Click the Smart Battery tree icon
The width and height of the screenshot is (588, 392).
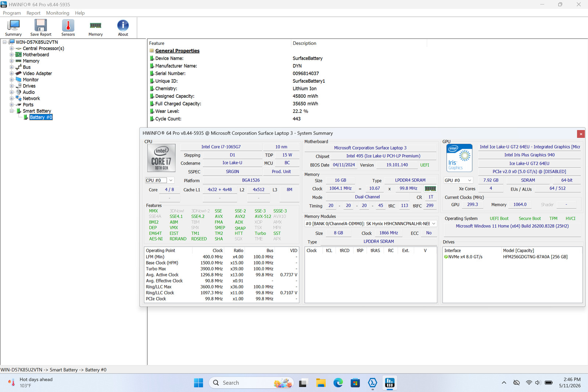tap(18, 111)
